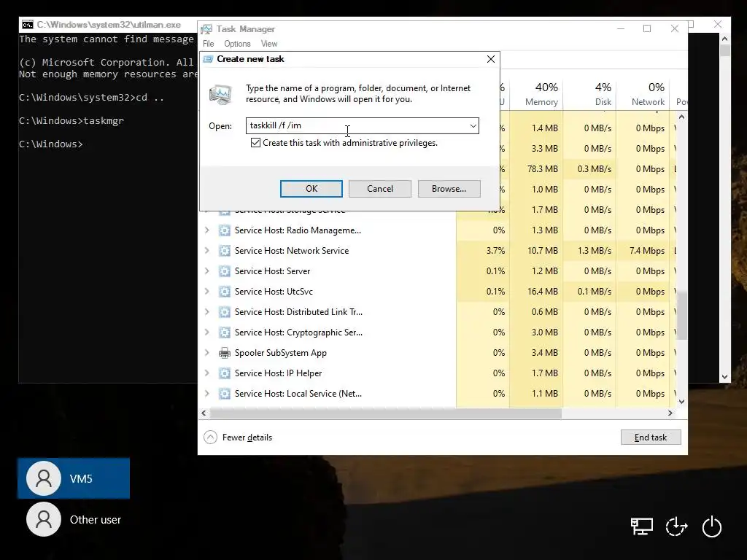The width and height of the screenshot is (747, 560).
Task: Click the Cryptographic Services gear icon
Action: 225,332
